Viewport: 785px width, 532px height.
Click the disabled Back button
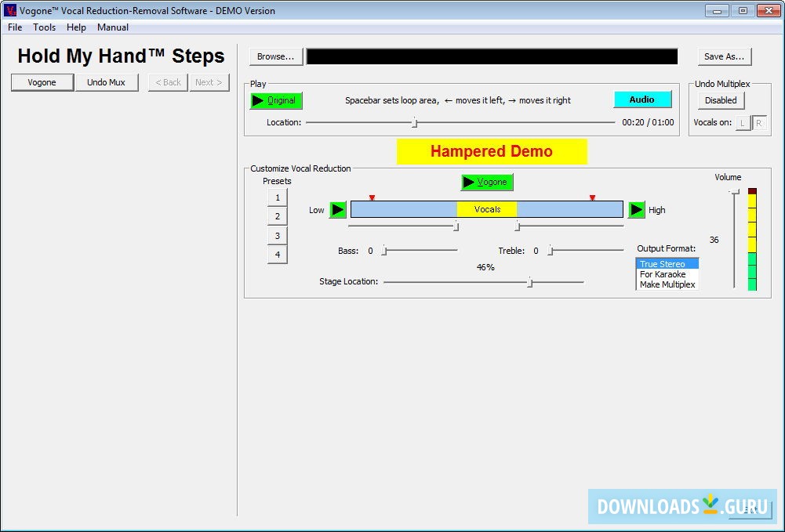tap(168, 82)
